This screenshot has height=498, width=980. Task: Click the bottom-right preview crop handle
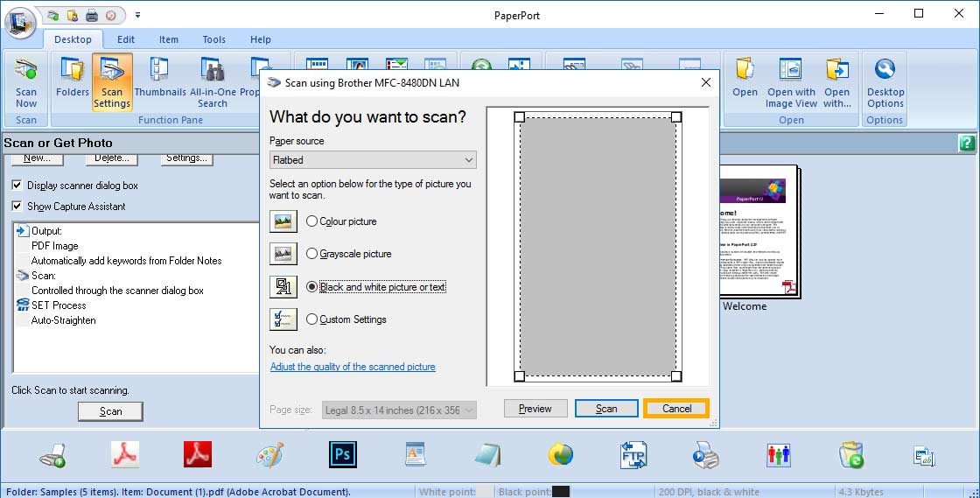pyautogui.click(x=676, y=376)
